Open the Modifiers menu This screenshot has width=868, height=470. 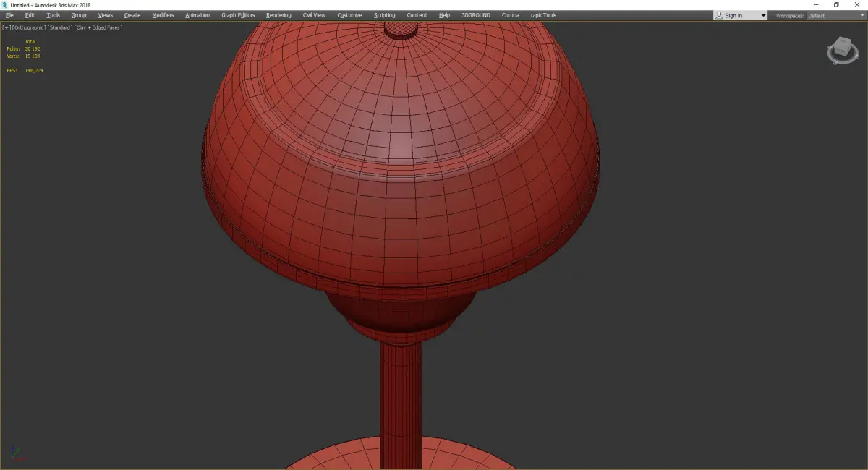[x=163, y=15]
